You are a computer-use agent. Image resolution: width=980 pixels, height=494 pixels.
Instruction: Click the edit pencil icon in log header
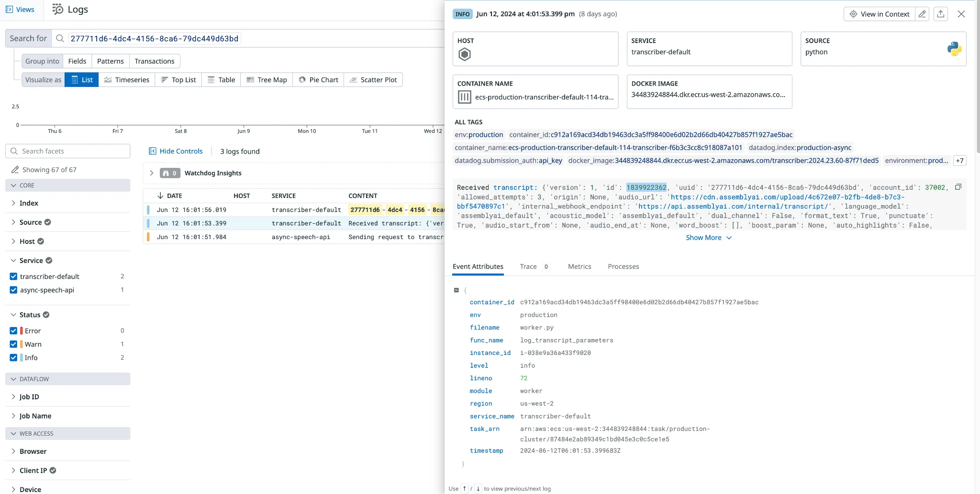pyautogui.click(x=922, y=14)
